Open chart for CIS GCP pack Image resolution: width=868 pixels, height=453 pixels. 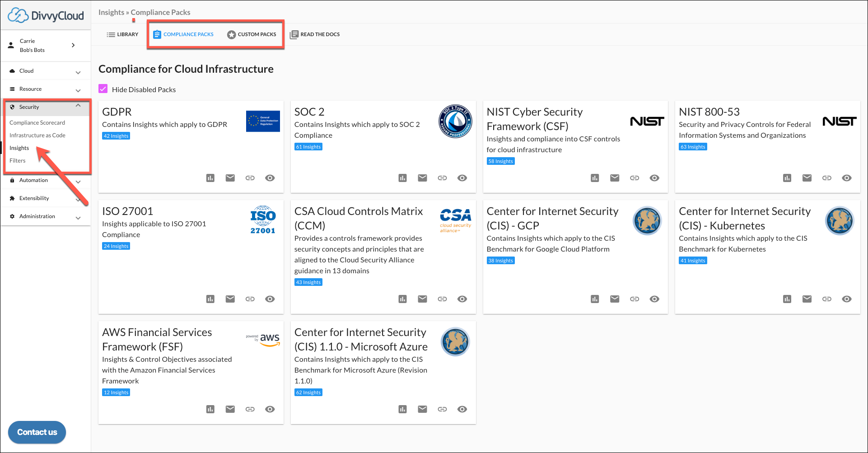(595, 299)
